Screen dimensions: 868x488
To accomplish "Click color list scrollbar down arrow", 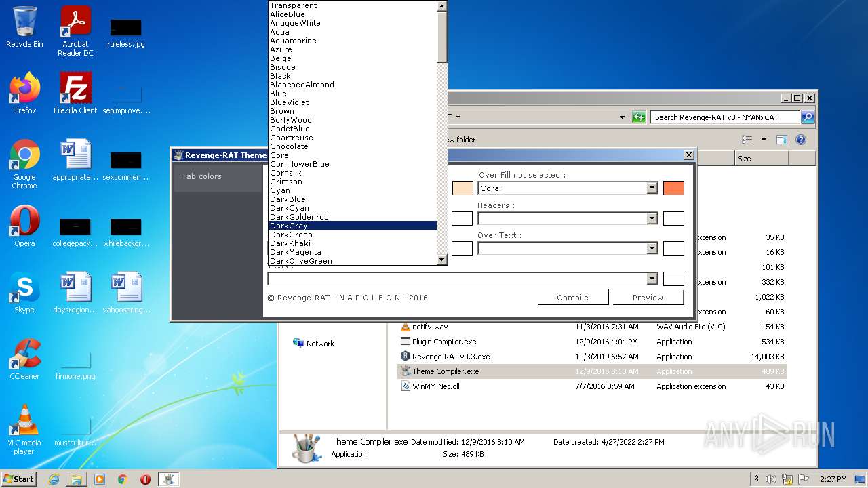I will (x=442, y=260).
